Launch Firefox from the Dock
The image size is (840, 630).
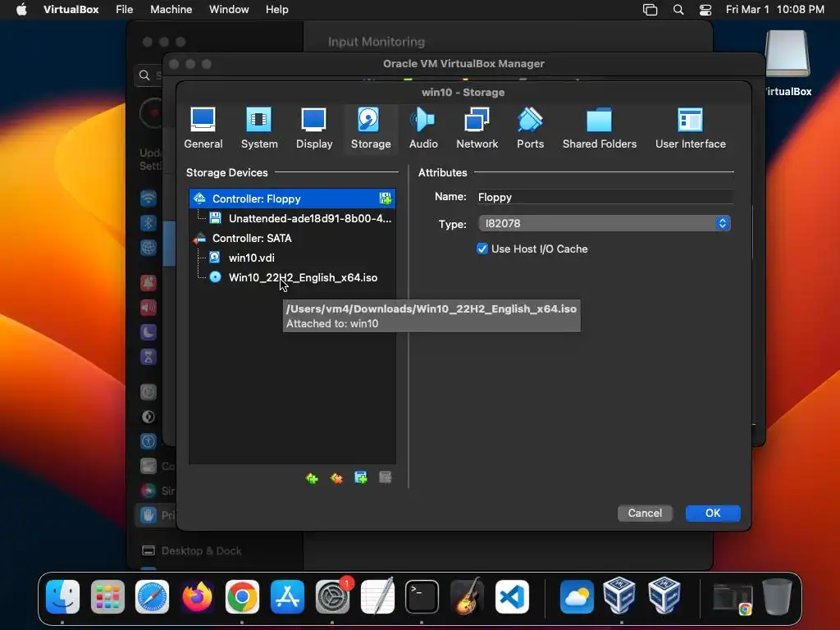coord(197,596)
